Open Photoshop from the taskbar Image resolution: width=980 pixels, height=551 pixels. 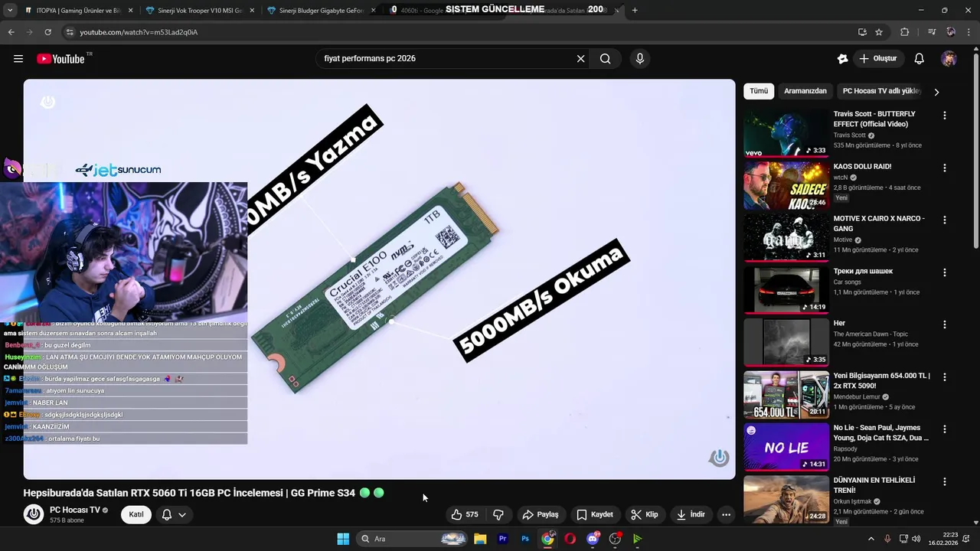point(525,539)
